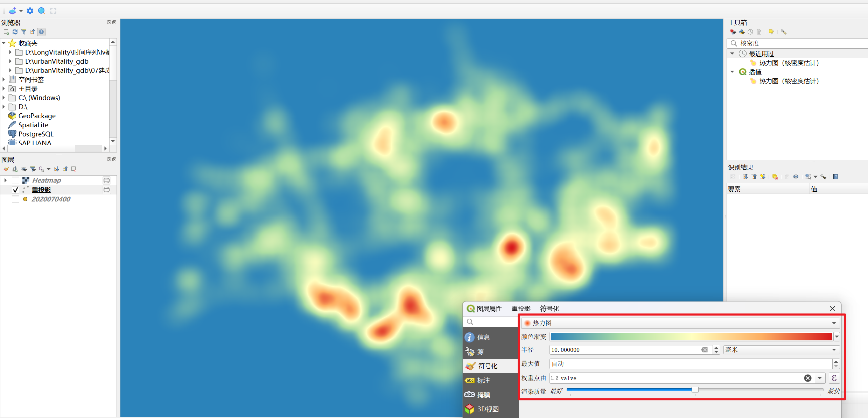Run 热力图 tool under 插值 group
Image resolution: width=868 pixels, height=418 pixels.
pos(789,81)
